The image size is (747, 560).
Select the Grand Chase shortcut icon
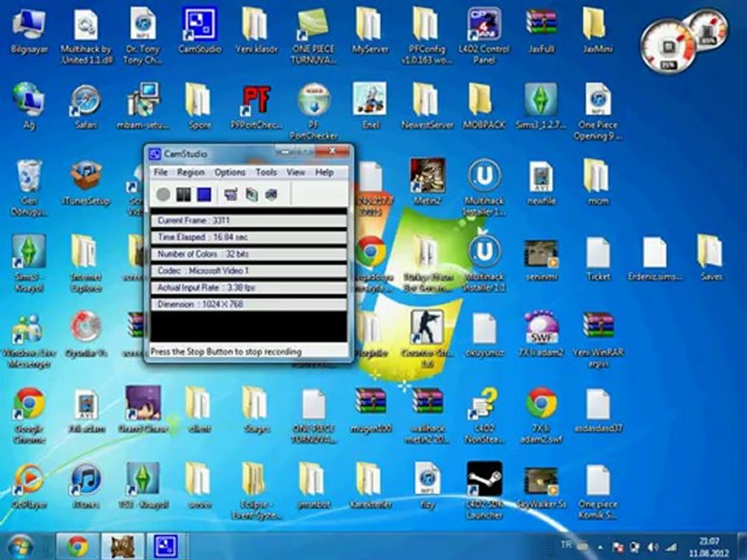pyautogui.click(x=143, y=410)
